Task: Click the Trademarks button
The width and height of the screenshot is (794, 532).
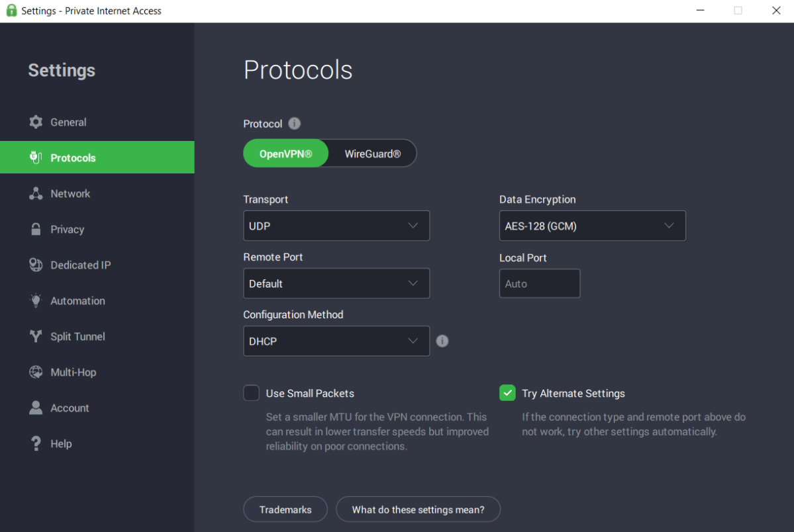Action: pos(285,510)
